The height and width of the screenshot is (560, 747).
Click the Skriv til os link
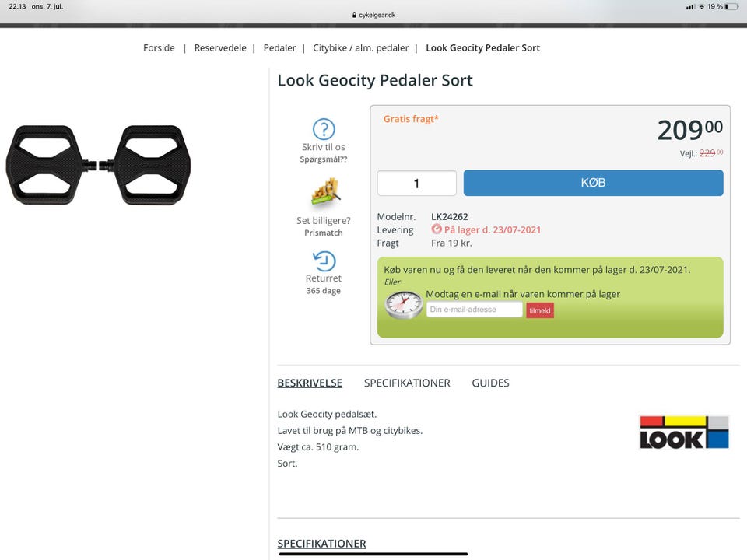click(324, 147)
